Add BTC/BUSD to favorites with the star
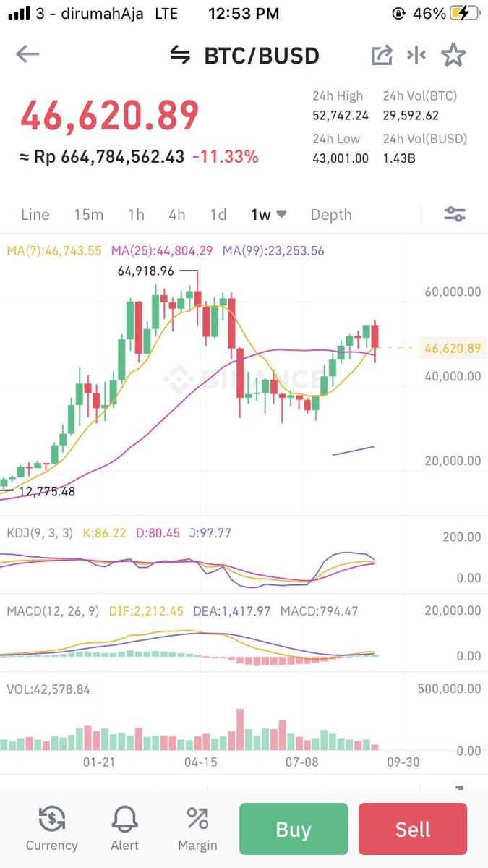Viewport: 488px width, 868px height. click(453, 55)
